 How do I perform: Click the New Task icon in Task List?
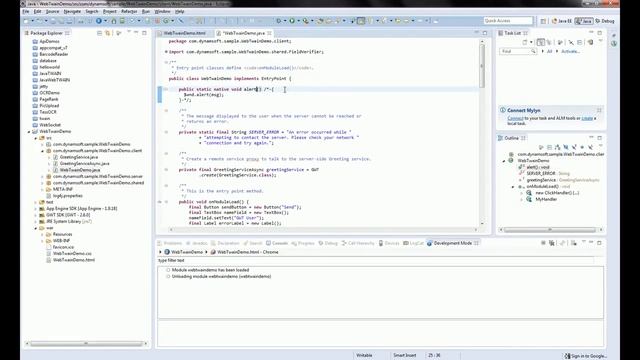pos(525,42)
